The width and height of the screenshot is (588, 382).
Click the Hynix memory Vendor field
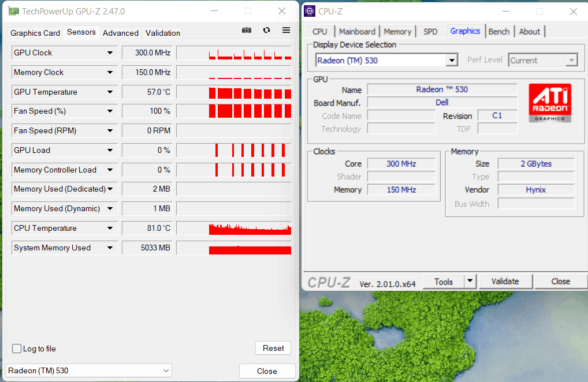point(536,190)
